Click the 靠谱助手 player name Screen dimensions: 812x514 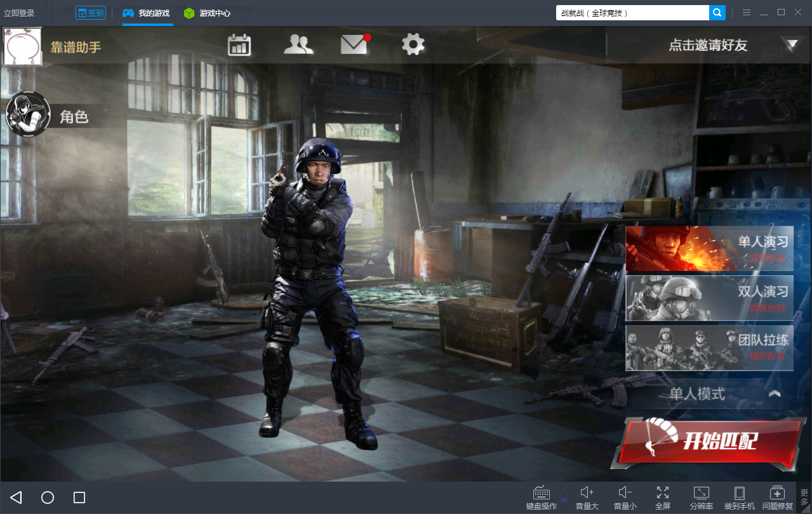(76, 47)
